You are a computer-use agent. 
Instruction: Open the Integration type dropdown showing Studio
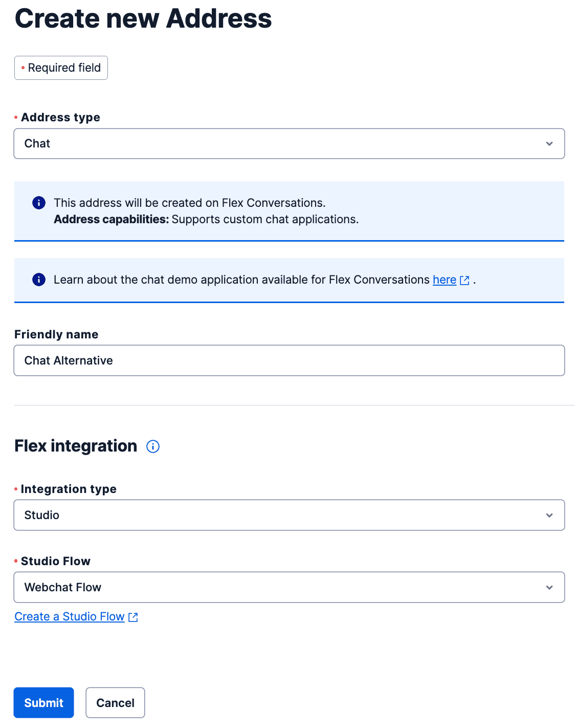click(x=289, y=515)
